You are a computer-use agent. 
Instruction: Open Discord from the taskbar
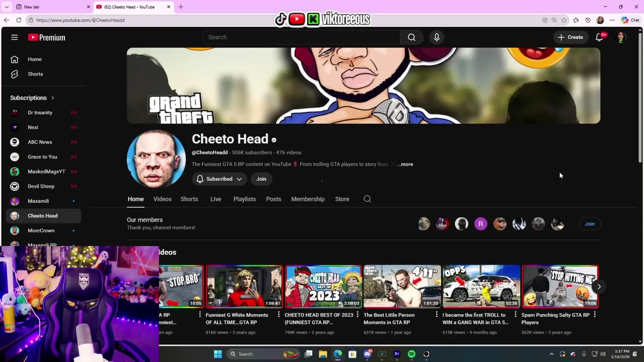point(367,354)
